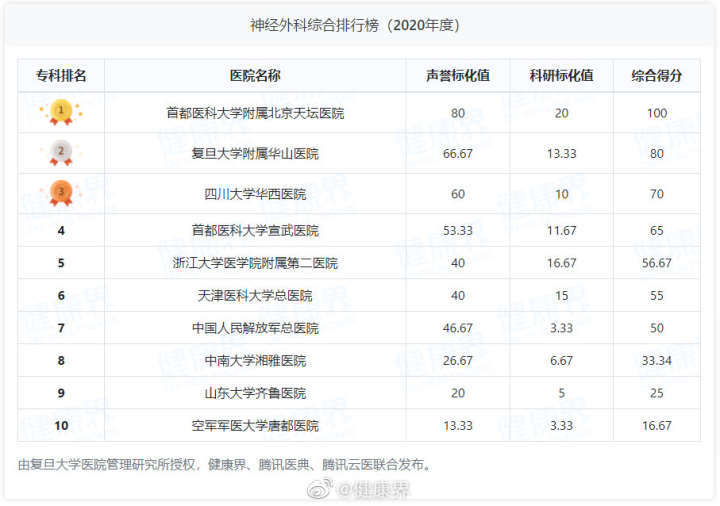
Task: Click rank number 8
Action: point(61,361)
